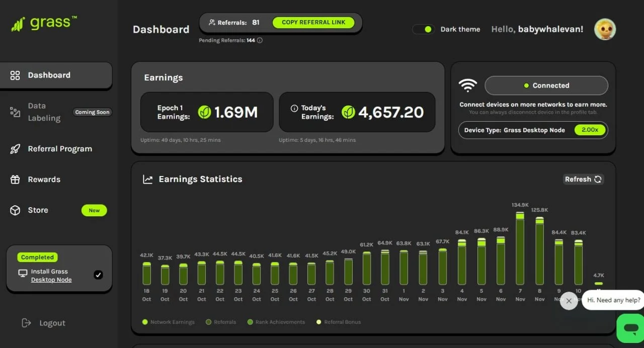
Task: Click the Dashboard grid icon
Action: pos(15,75)
